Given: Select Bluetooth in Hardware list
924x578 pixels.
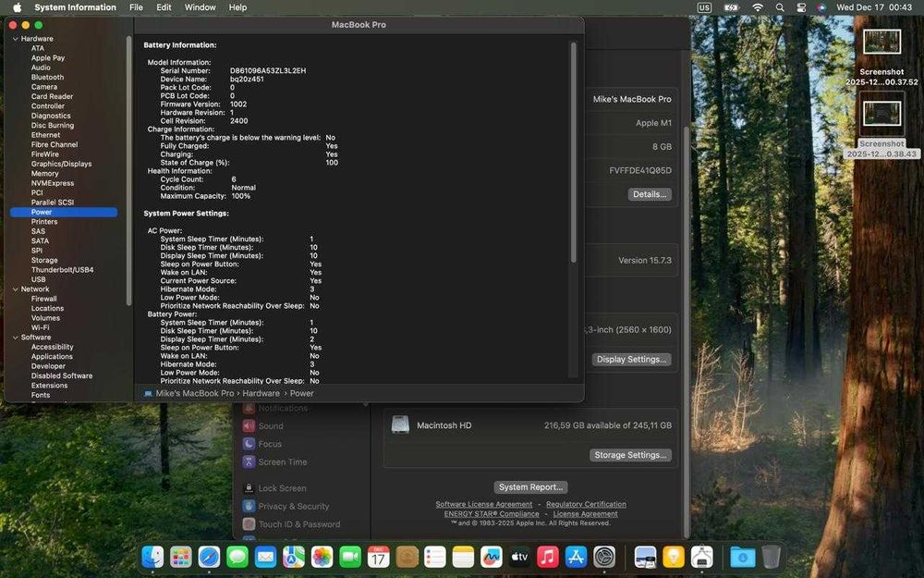Looking at the screenshot, I should click(x=47, y=78).
